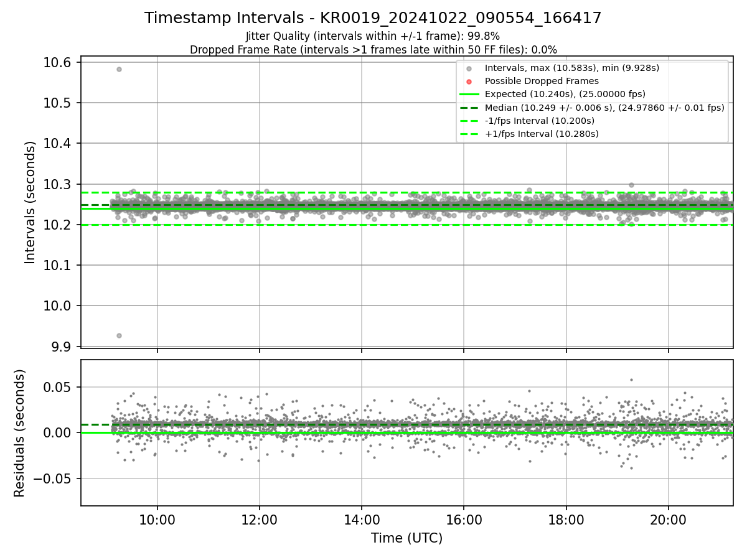
Task: Click the 14:00 time tick label
Action: (362, 519)
